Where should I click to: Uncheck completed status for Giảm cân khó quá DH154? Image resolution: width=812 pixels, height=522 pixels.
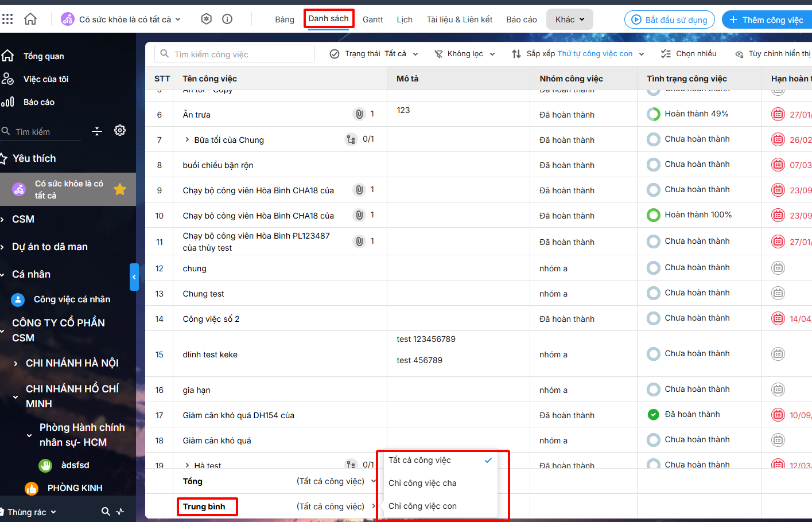point(653,415)
